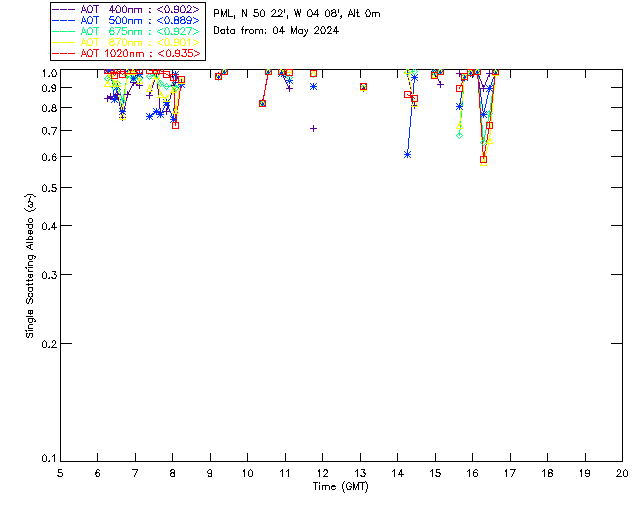This screenshot has height=512, width=640.
Task: Click the 17 tick label on time axis
Action: [510, 473]
